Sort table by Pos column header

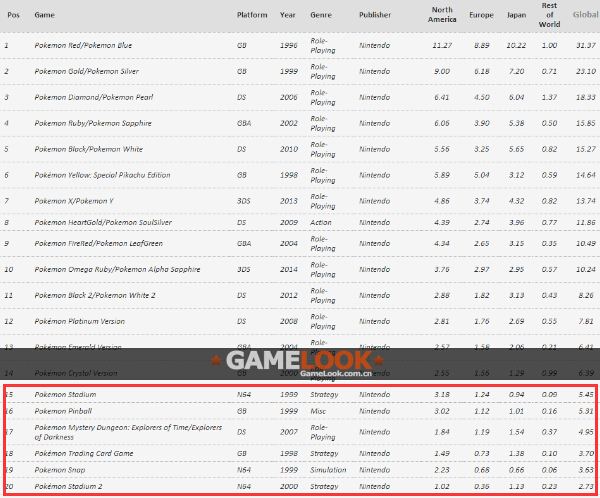click(13, 15)
